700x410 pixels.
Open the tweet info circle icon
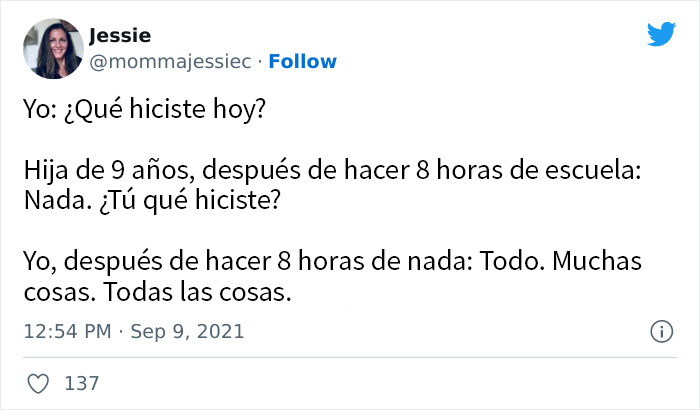660,331
